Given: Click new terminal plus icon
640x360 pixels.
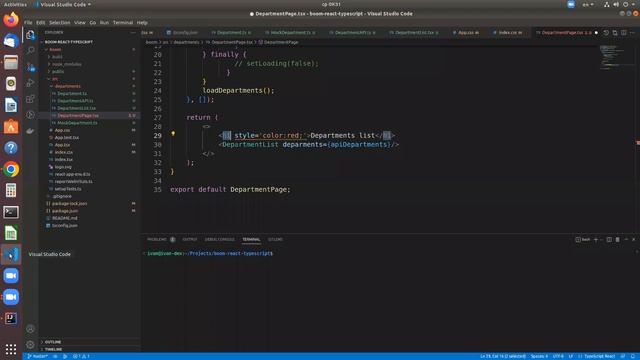Looking at the screenshot, I should [x=596, y=240].
